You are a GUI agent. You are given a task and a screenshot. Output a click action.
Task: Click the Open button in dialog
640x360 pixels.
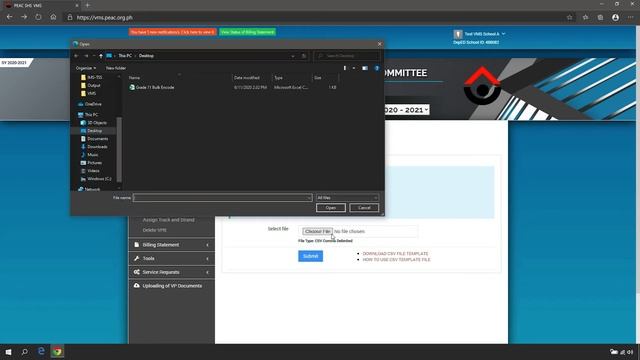(x=331, y=208)
